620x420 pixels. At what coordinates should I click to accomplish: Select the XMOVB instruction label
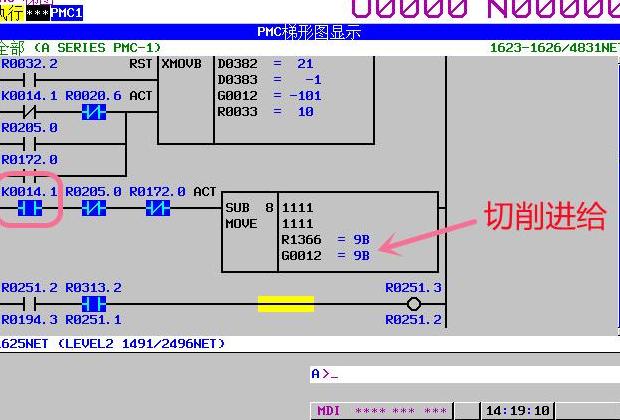(x=181, y=64)
